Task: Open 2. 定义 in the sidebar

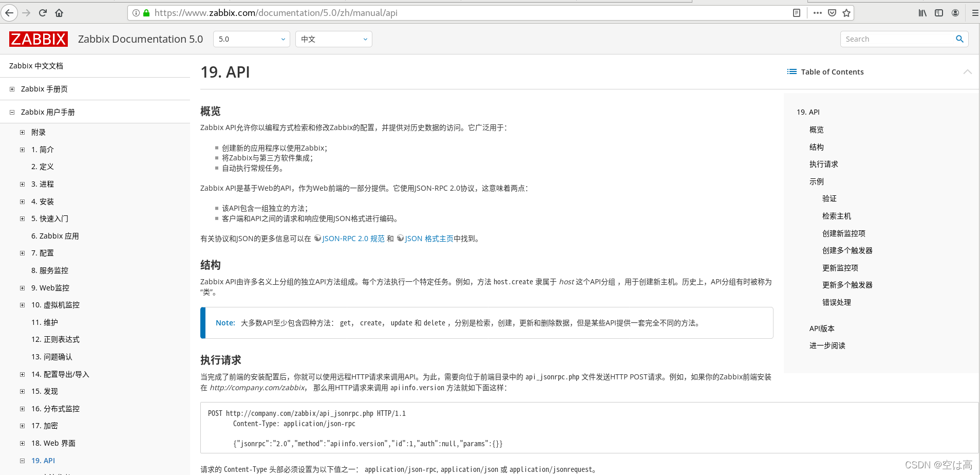Action: [x=43, y=167]
